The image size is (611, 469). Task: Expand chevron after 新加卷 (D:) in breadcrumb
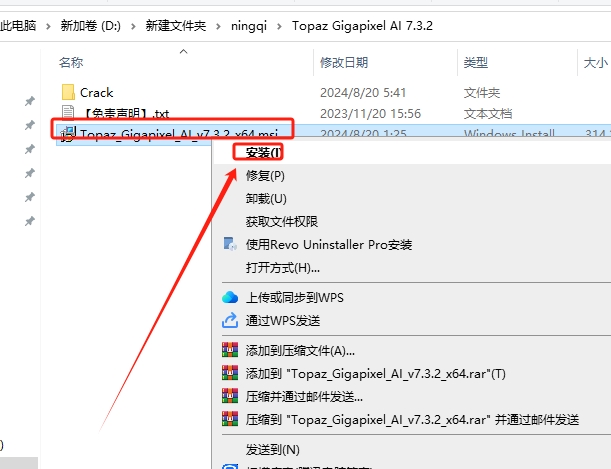click(133, 26)
